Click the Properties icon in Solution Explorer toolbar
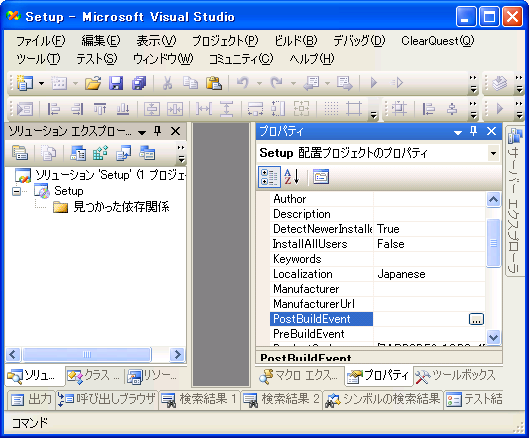Viewport: 529px width, 438px height. tap(20, 153)
